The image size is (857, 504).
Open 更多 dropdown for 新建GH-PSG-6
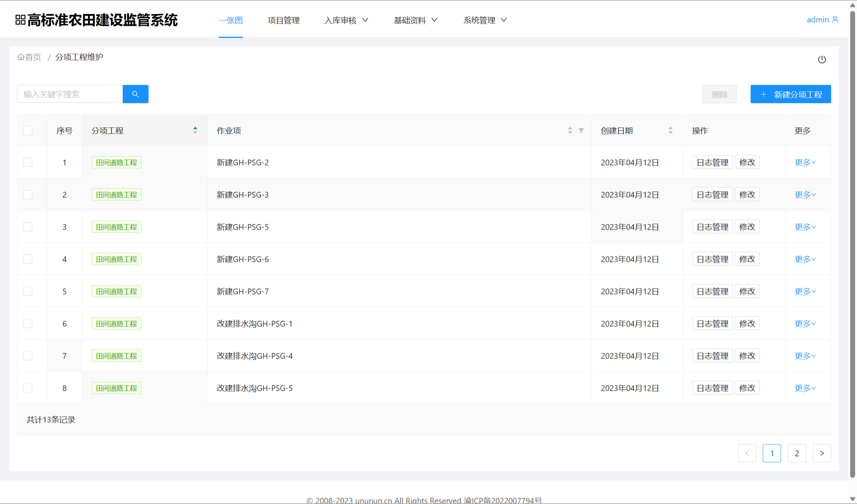(x=805, y=259)
